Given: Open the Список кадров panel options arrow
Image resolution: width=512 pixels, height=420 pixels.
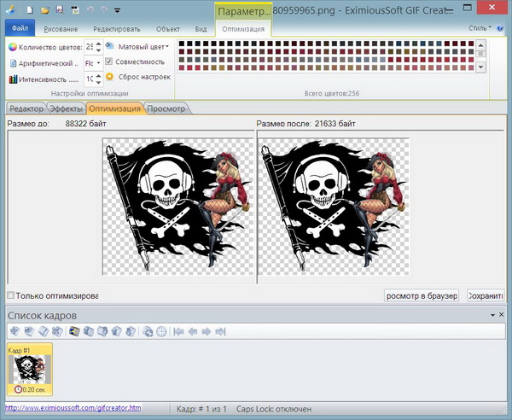Looking at the screenshot, I should click(492, 315).
